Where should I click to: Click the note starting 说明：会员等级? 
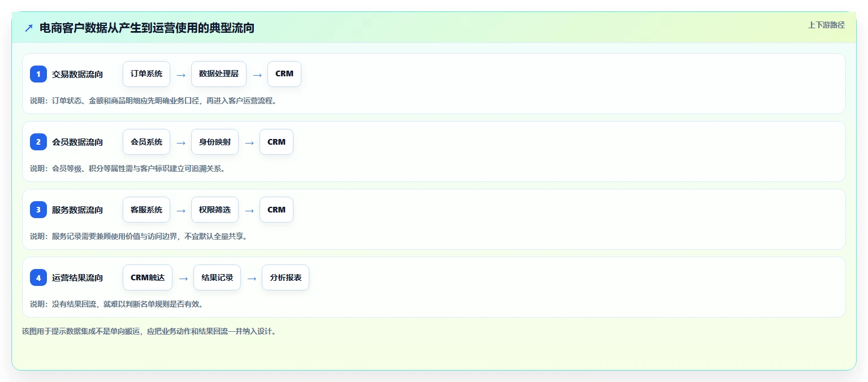pyautogui.click(x=127, y=168)
